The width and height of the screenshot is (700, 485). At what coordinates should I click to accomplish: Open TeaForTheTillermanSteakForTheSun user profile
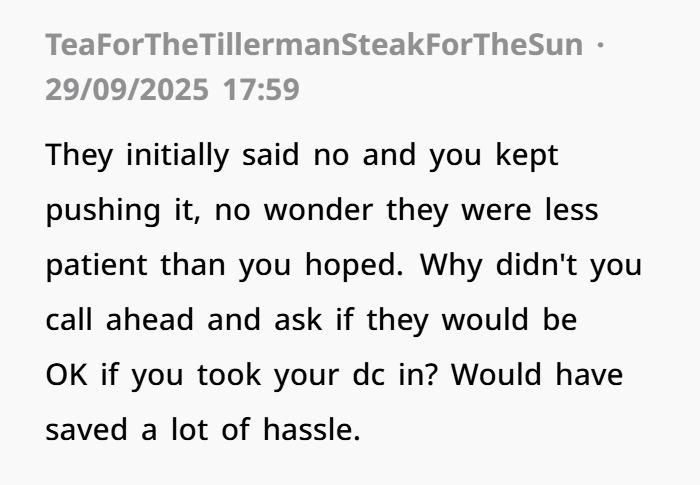pyautogui.click(x=313, y=45)
